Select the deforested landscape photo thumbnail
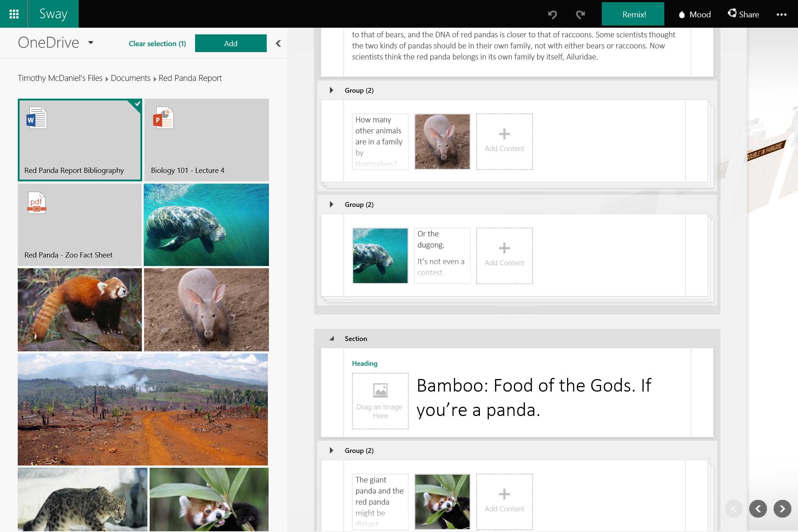Screen dimensions: 798x532 coord(143,409)
